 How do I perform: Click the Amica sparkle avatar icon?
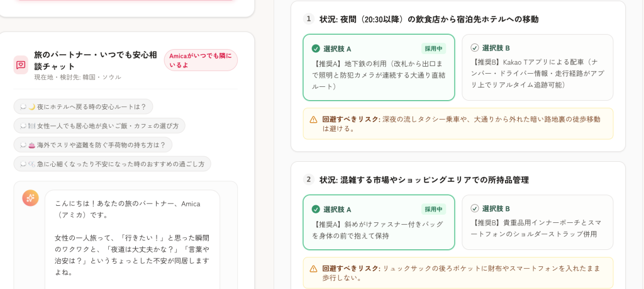(30, 198)
